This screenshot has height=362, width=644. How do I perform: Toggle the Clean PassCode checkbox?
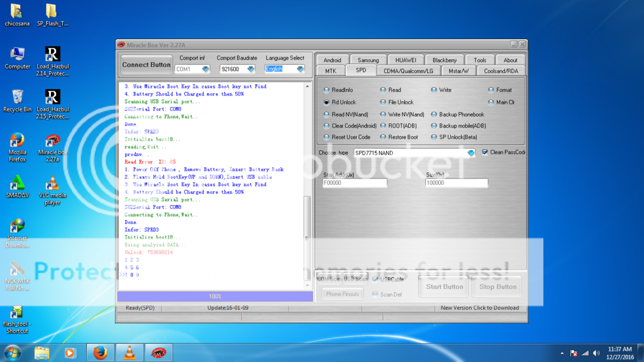click(x=485, y=152)
